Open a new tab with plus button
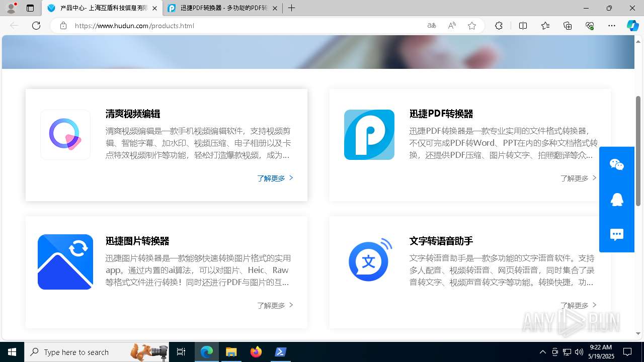 coord(291,8)
